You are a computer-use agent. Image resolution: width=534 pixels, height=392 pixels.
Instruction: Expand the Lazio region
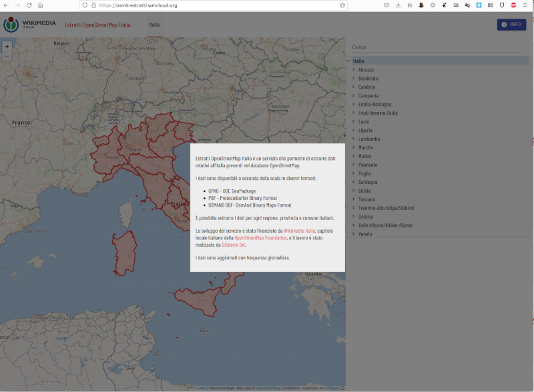click(x=354, y=121)
